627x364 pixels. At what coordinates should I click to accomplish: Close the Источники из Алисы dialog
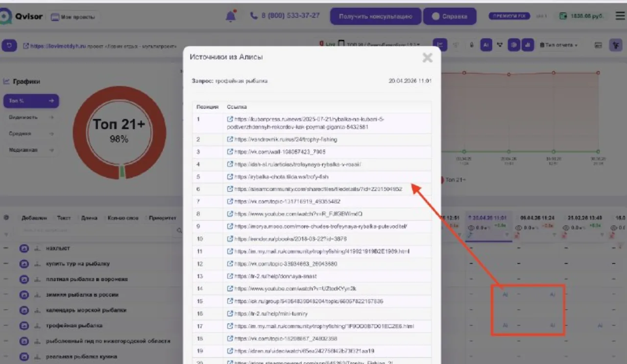[x=427, y=58]
